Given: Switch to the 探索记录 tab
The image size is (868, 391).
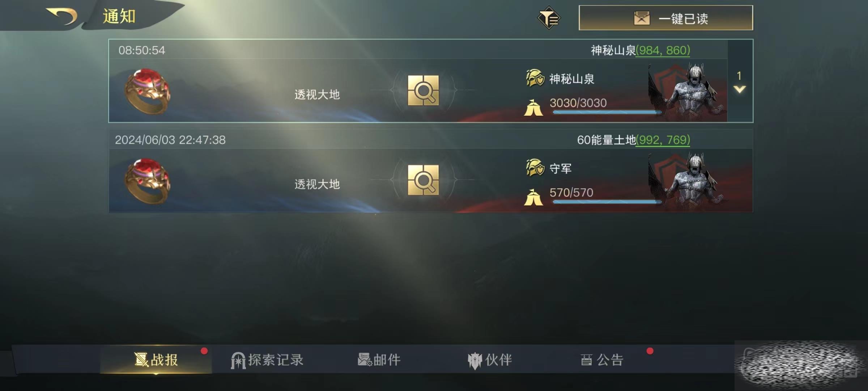Looking at the screenshot, I should point(267,360).
